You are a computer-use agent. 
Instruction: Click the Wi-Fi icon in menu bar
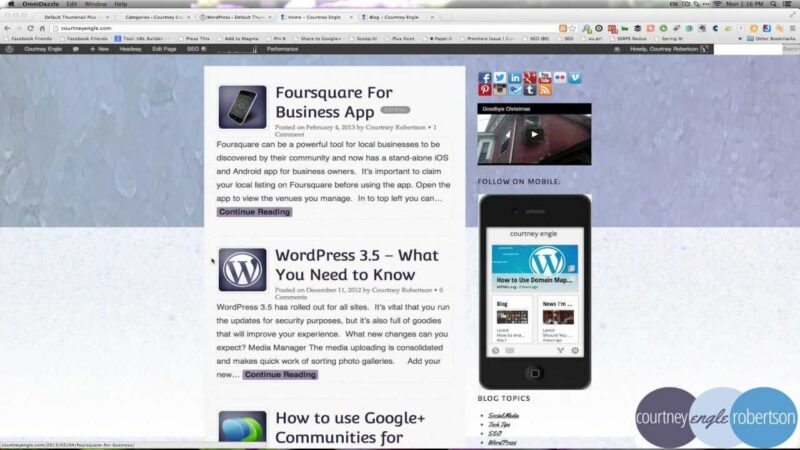coord(717,4)
